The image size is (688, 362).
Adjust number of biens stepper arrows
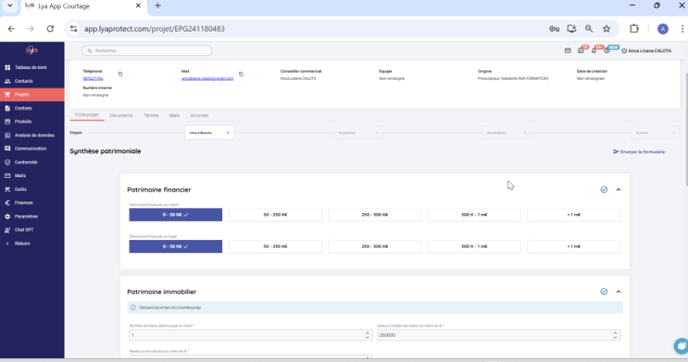coord(367,335)
